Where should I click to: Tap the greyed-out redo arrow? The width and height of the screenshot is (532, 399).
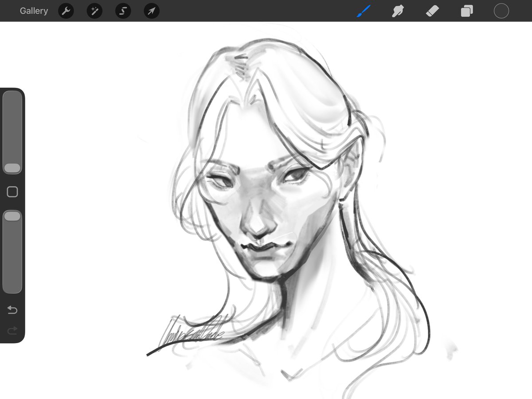pyautogui.click(x=12, y=330)
